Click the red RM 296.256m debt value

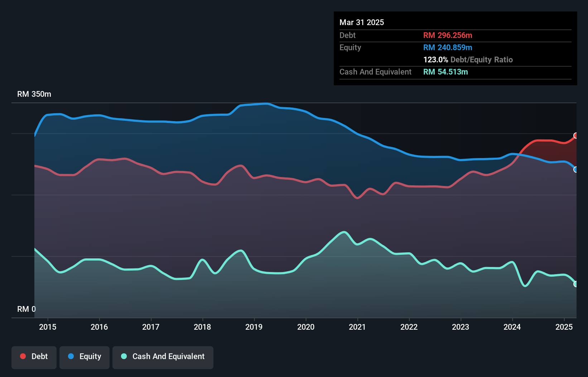click(448, 35)
